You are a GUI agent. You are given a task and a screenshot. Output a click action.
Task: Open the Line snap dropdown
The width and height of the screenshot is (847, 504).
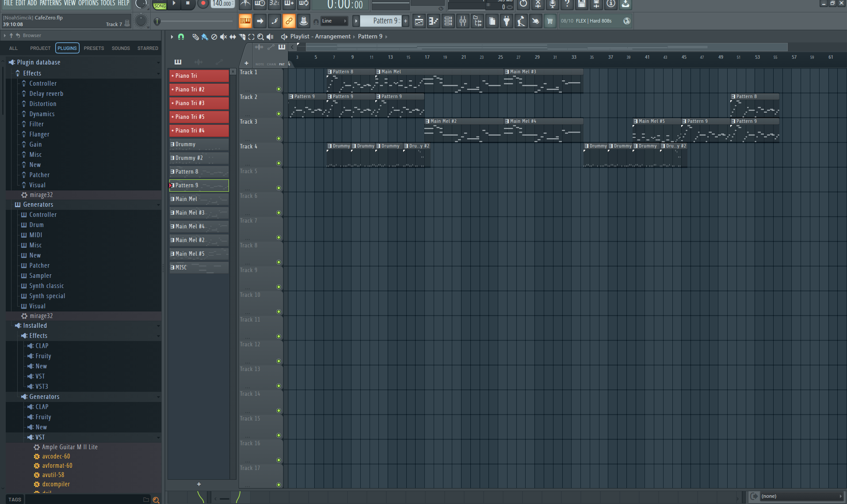(x=334, y=21)
